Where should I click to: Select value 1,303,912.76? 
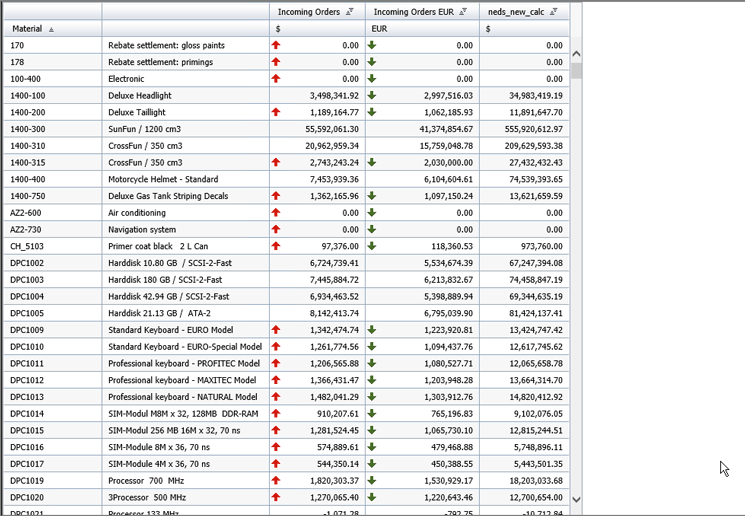pos(449,397)
